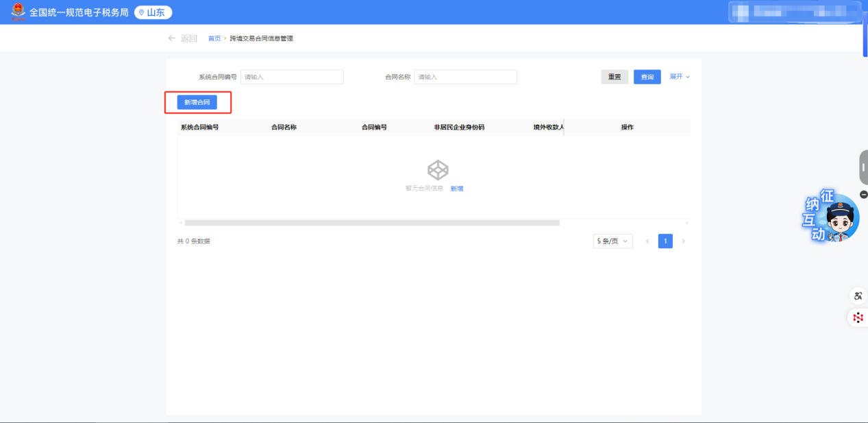Click the scrollbar left arrow

tap(181, 223)
